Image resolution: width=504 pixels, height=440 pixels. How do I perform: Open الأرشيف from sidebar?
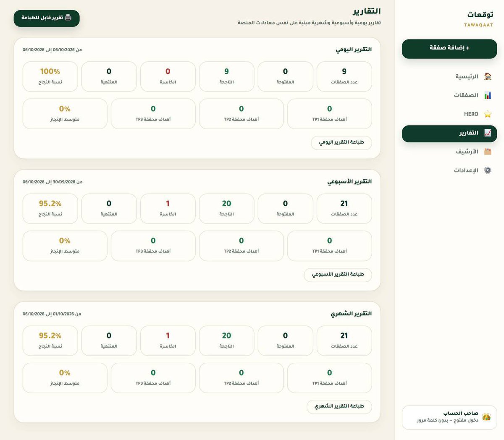pyautogui.click(x=449, y=152)
